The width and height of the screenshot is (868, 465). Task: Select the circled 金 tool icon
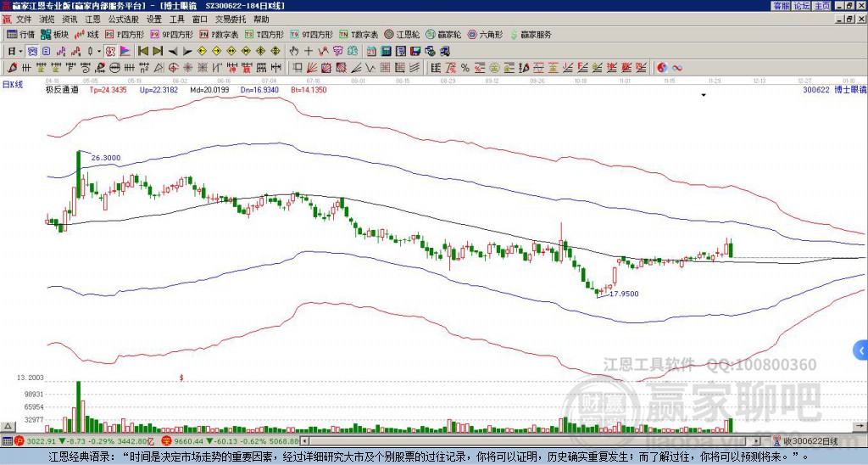[494, 68]
